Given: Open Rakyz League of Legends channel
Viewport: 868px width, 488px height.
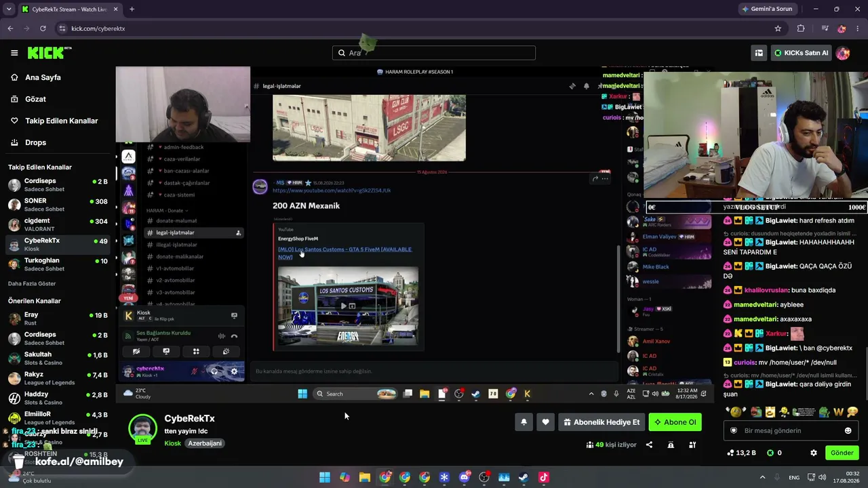Looking at the screenshot, I should click(58, 378).
